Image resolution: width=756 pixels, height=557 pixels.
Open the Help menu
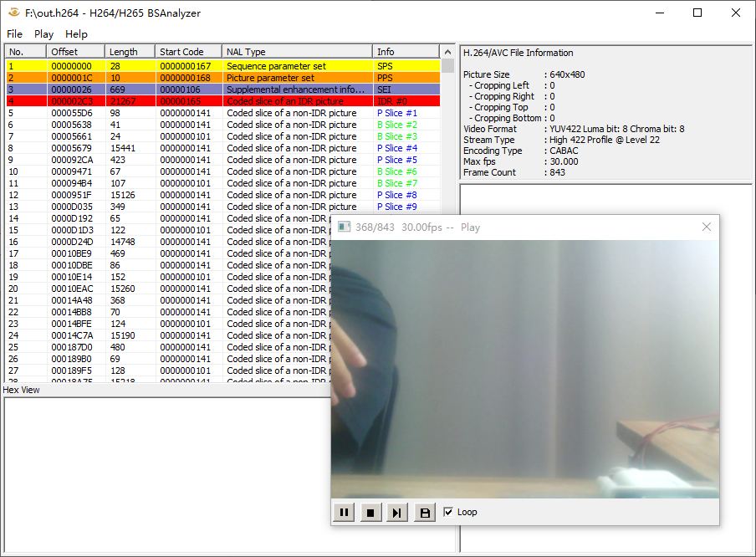76,34
